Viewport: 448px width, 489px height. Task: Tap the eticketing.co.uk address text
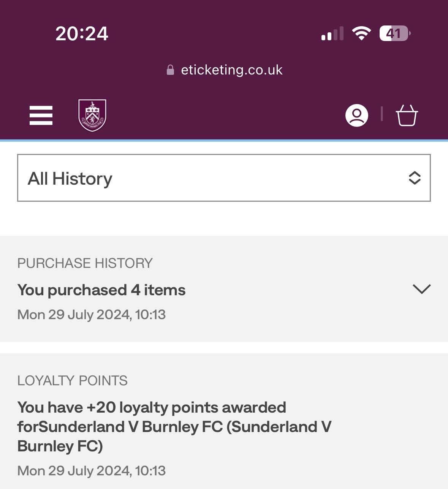pos(232,70)
